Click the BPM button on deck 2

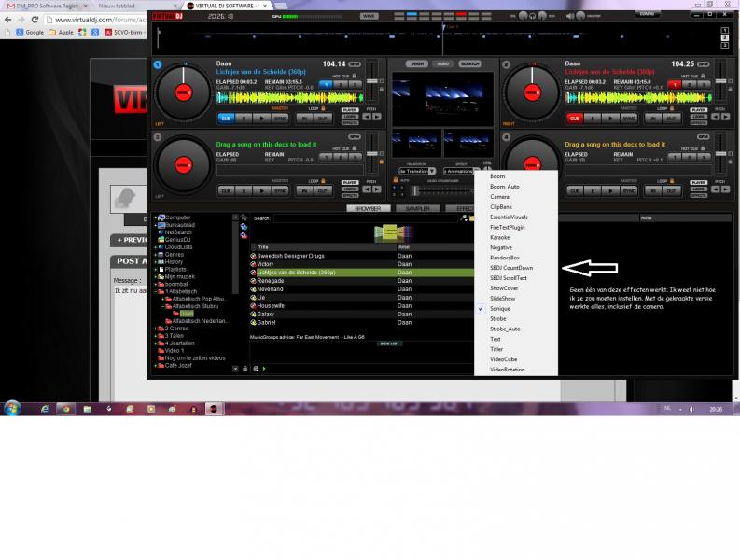point(704,64)
